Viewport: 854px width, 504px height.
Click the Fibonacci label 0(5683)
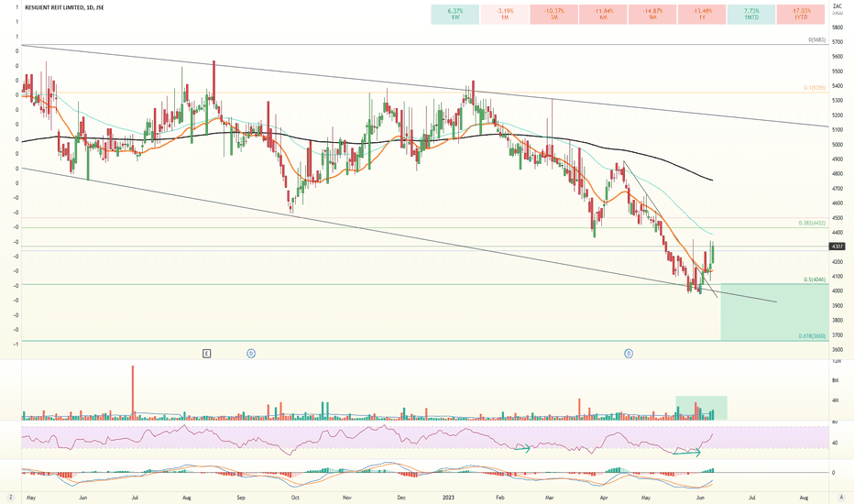[x=817, y=40]
